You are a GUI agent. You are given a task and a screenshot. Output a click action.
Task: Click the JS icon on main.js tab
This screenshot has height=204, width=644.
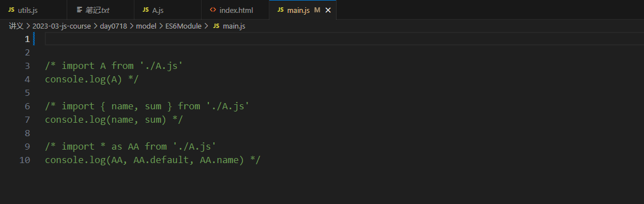pyautogui.click(x=281, y=10)
